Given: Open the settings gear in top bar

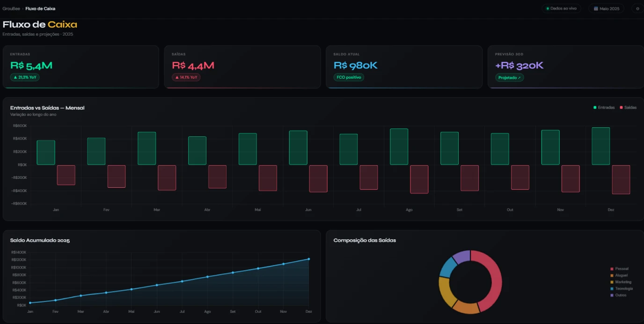Looking at the screenshot, I should click(637, 8).
